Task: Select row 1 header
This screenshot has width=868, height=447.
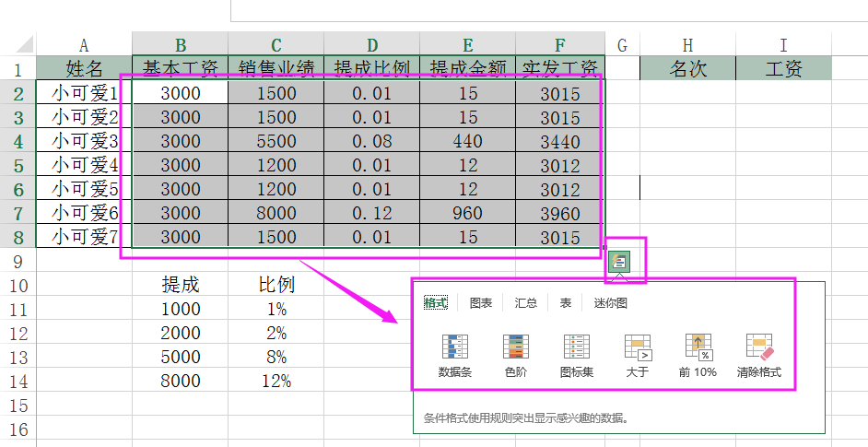Action: [18, 69]
